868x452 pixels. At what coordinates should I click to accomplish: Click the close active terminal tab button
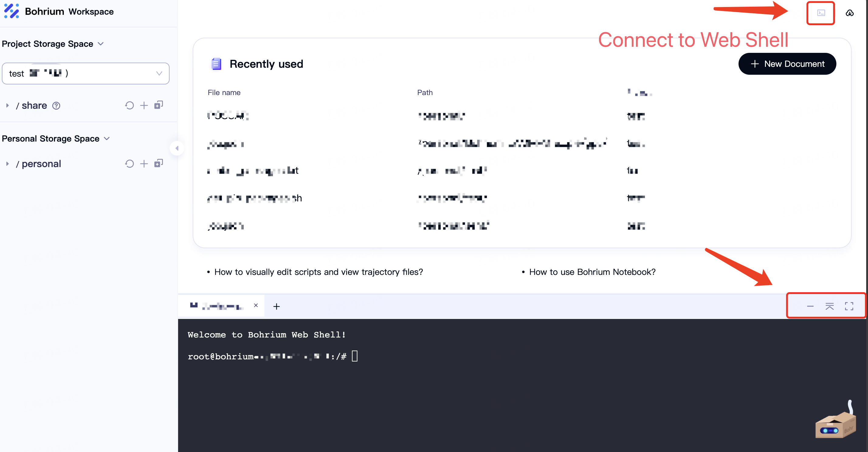pos(256,306)
